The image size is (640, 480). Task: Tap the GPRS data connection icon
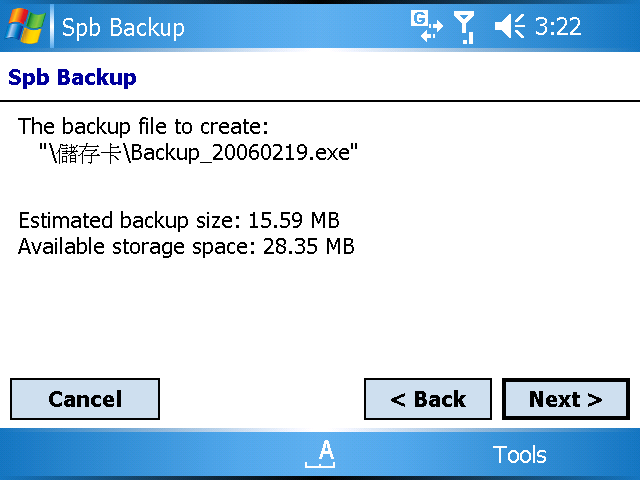point(427,26)
